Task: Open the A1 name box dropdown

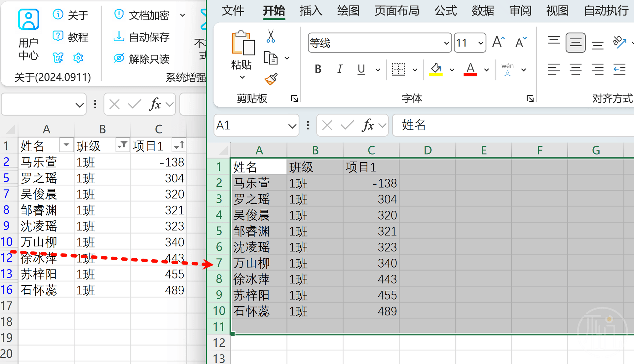Action: (x=292, y=126)
